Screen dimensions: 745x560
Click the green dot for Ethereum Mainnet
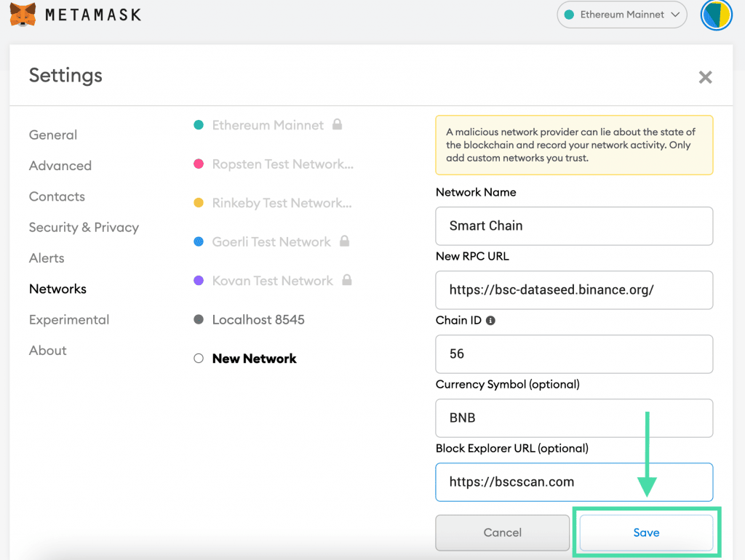199,125
